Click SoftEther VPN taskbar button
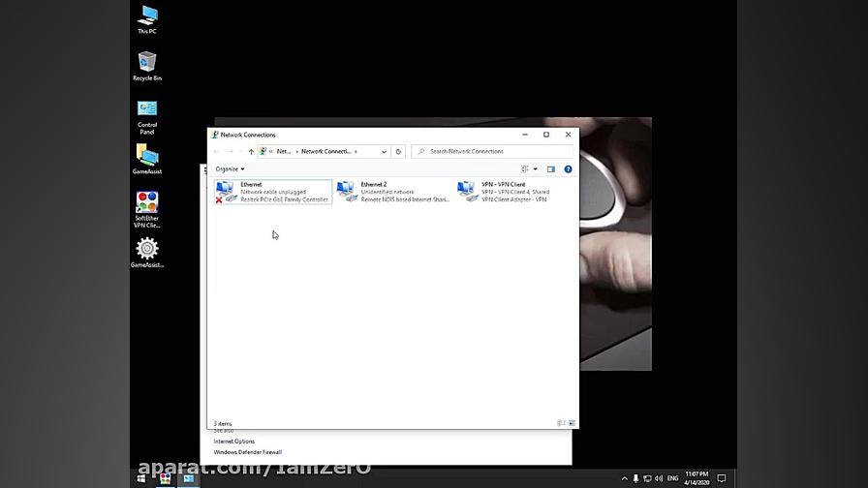 pos(165,478)
